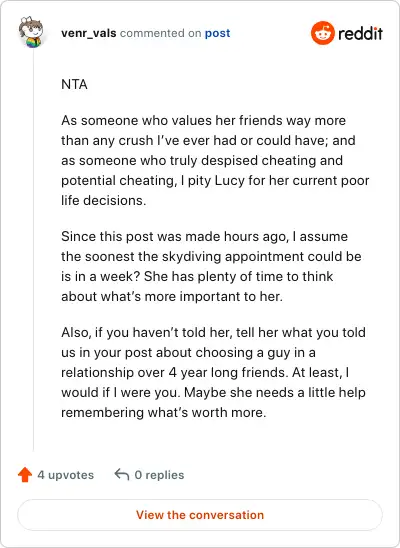The width and height of the screenshot is (400, 548).
Task: Follow the blue "post" link
Action: pos(217,33)
